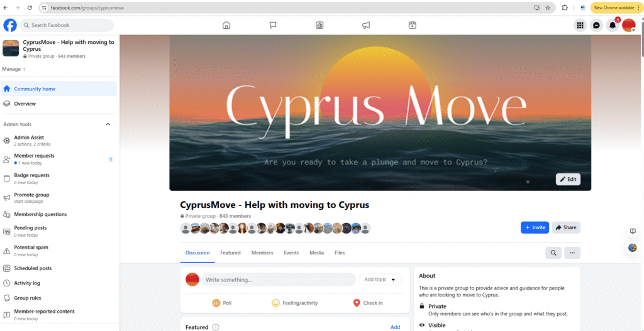
Task: Open Chrome extensions puzzle icon
Action: pyautogui.click(x=565, y=8)
